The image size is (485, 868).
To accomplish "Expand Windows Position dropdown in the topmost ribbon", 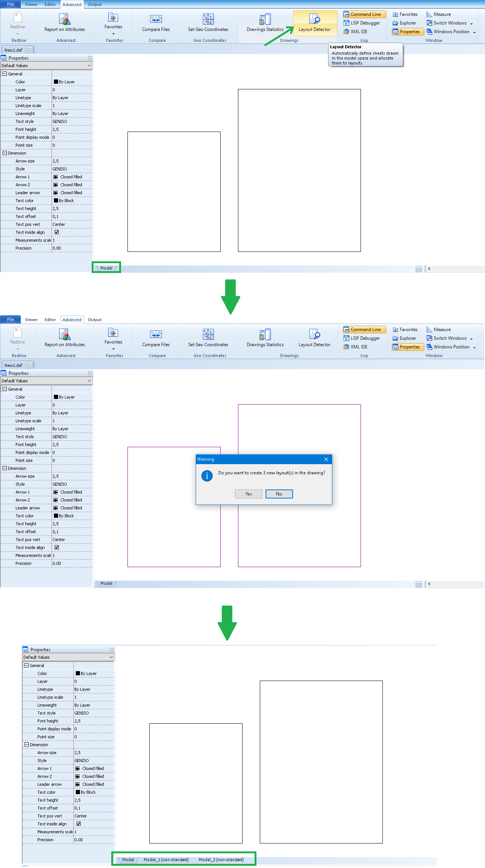I will pyautogui.click(x=474, y=32).
